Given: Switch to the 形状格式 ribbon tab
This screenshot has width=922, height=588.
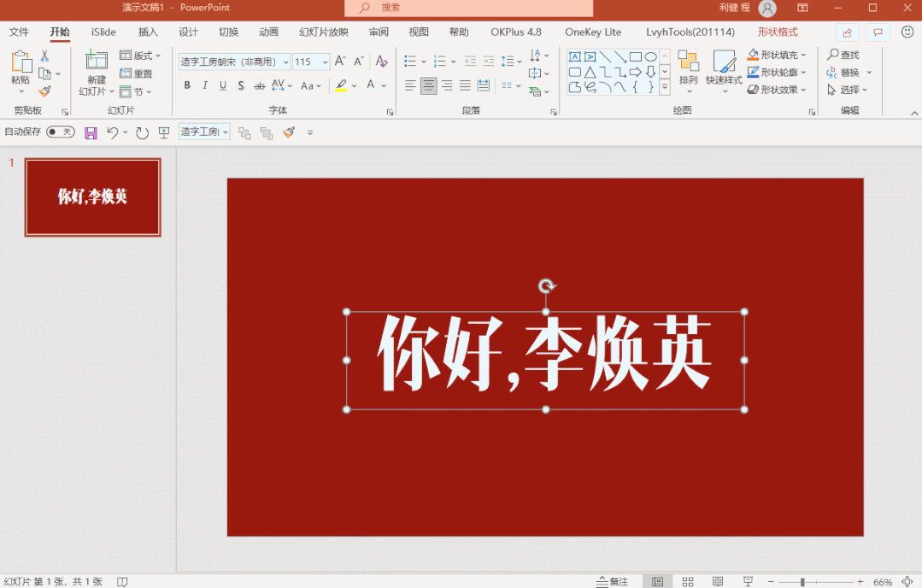Looking at the screenshot, I should pyautogui.click(x=779, y=32).
